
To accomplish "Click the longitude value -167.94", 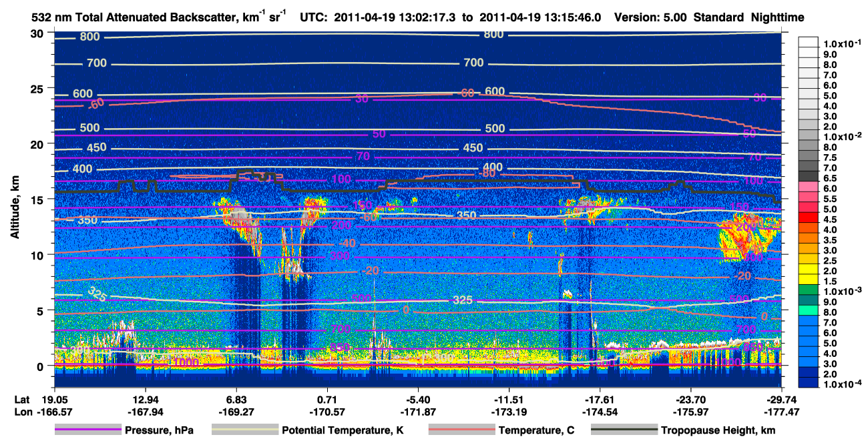I will tap(145, 412).
